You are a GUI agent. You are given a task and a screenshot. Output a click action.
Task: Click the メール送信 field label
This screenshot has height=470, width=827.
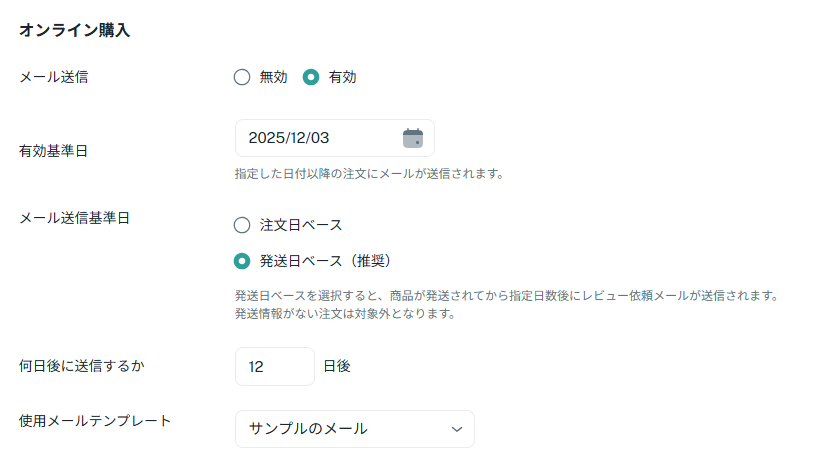(x=54, y=77)
